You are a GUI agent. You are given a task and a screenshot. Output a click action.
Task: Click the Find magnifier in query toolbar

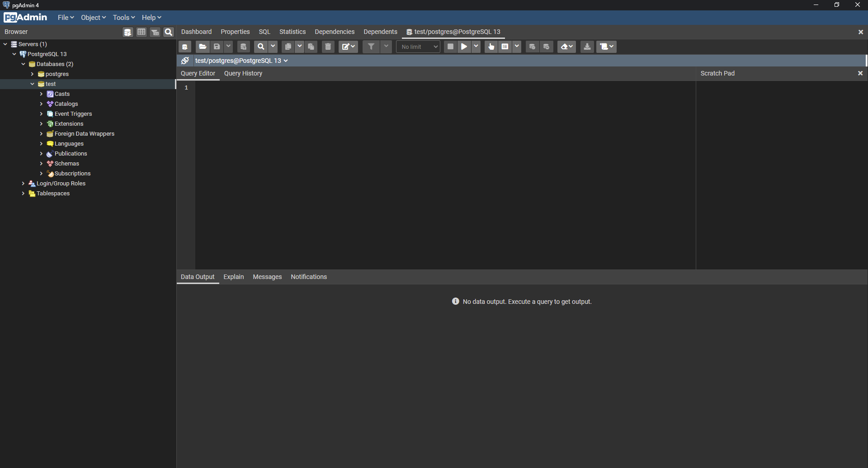click(261, 47)
